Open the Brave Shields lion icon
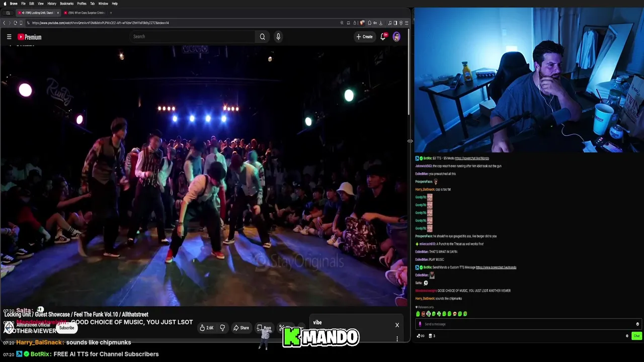This screenshot has width=644, height=362. [x=362, y=23]
